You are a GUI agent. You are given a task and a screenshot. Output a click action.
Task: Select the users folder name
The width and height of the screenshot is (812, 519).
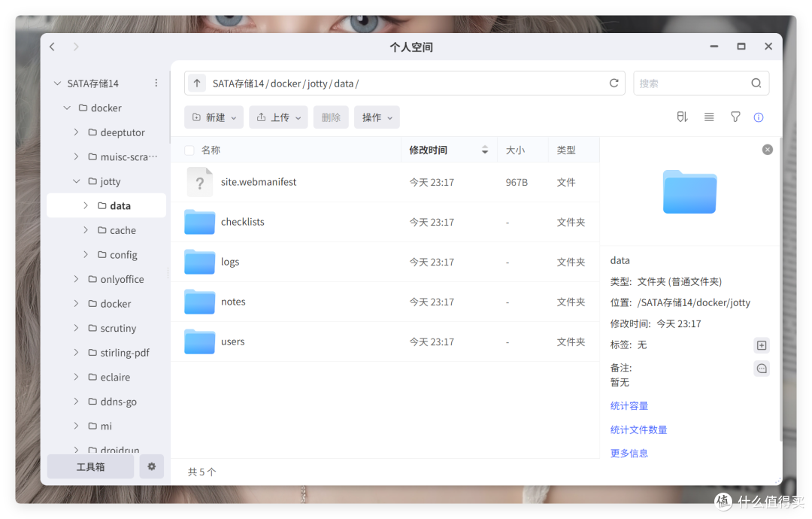click(232, 341)
